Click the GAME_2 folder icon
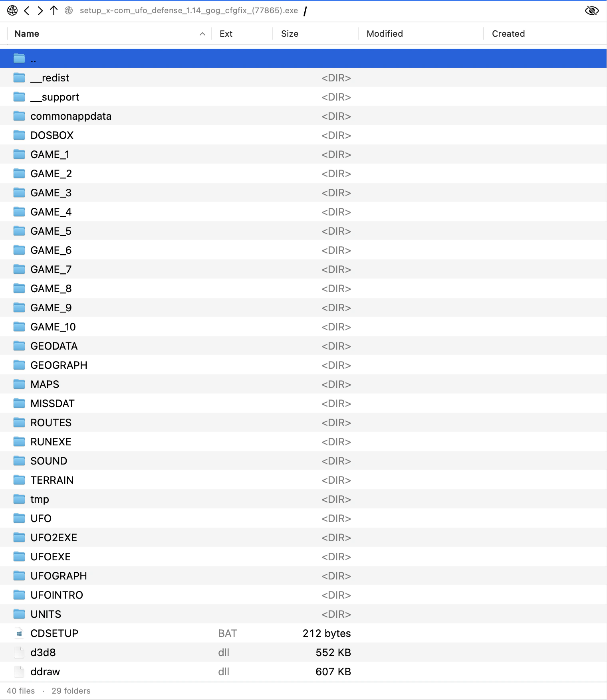This screenshot has width=607, height=700. [19, 173]
